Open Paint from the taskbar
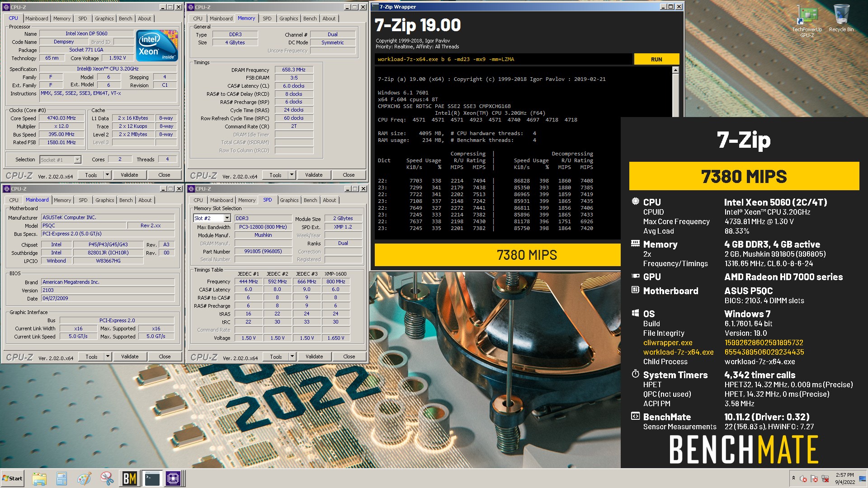 [x=84, y=479]
